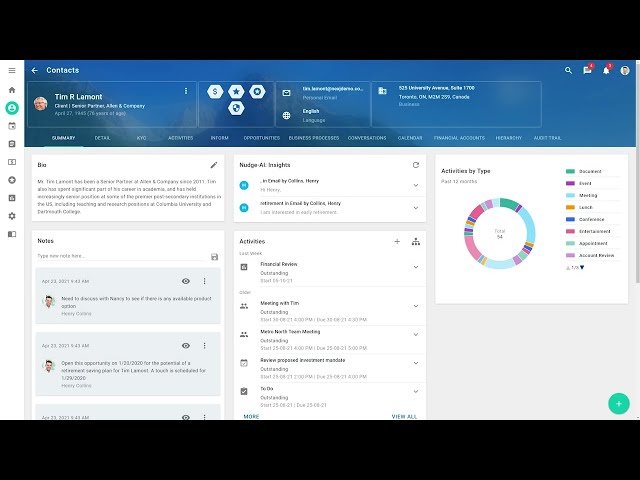Screen dimensions: 640x480
Task: Open the notifications bell
Action: coord(606,71)
